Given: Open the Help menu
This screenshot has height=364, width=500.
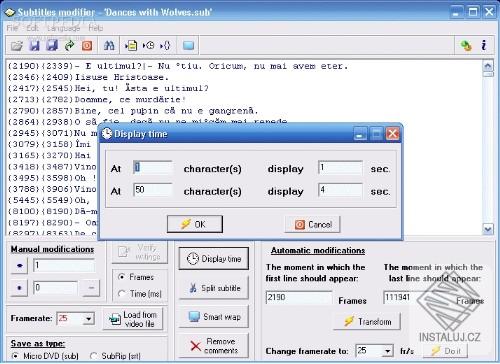Looking at the screenshot, I should tap(96, 28).
